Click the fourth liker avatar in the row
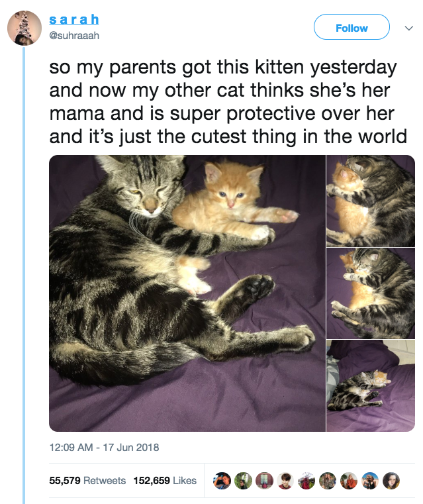The image size is (423, 504). [x=286, y=481]
